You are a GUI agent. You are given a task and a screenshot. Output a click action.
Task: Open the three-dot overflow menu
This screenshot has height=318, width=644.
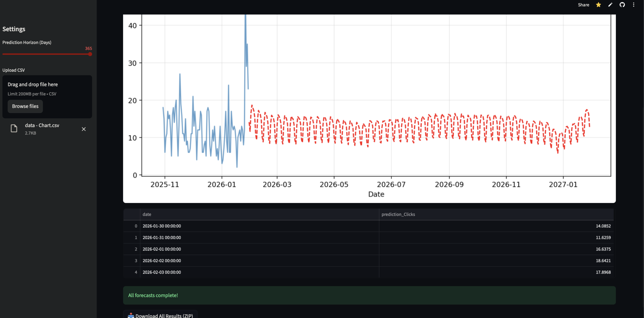[x=633, y=5]
